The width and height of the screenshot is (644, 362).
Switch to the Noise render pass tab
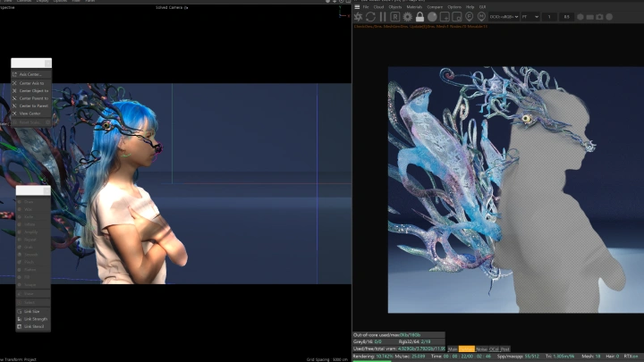pyautogui.click(x=481, y=349)
